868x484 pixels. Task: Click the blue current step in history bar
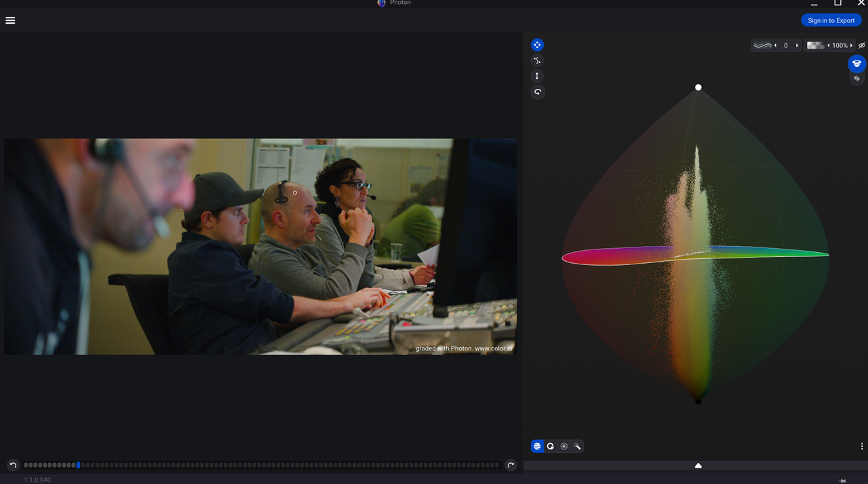[x=79, y=465]
